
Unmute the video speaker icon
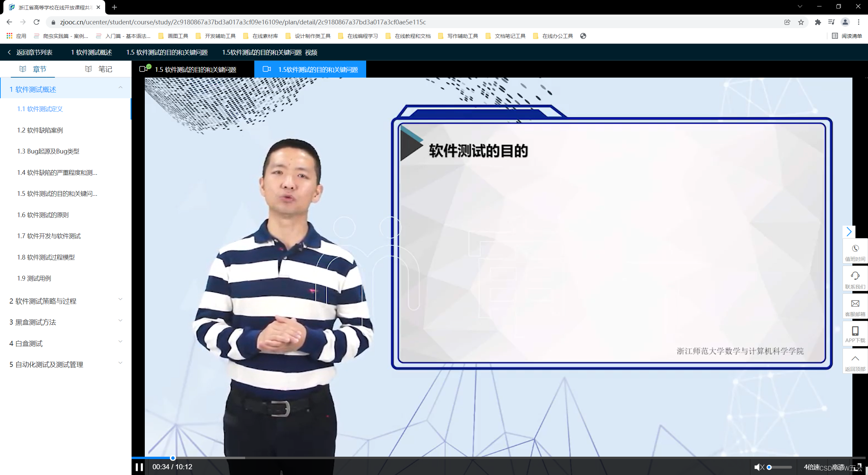(x=759, y=467)
